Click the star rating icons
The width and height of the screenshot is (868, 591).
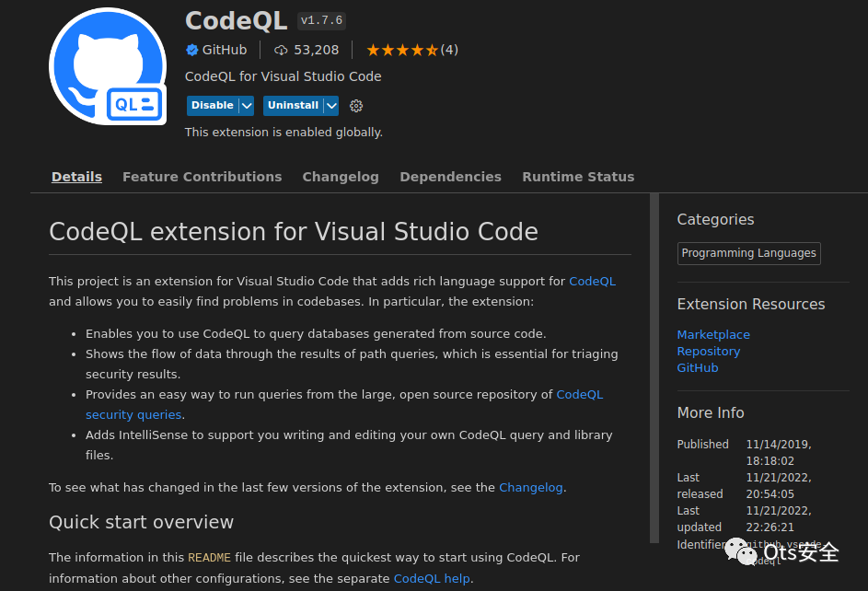[x=402, y=50]
